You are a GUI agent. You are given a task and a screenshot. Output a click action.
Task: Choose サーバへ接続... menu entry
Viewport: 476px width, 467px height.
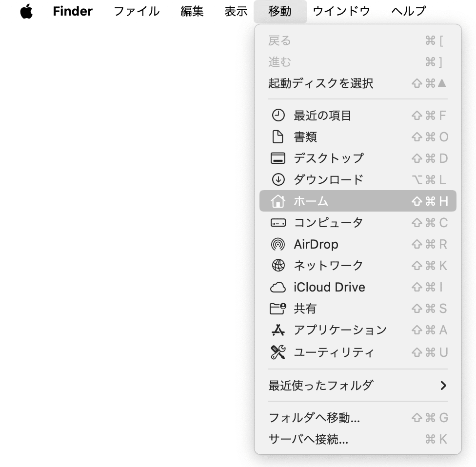pos(358,439)
